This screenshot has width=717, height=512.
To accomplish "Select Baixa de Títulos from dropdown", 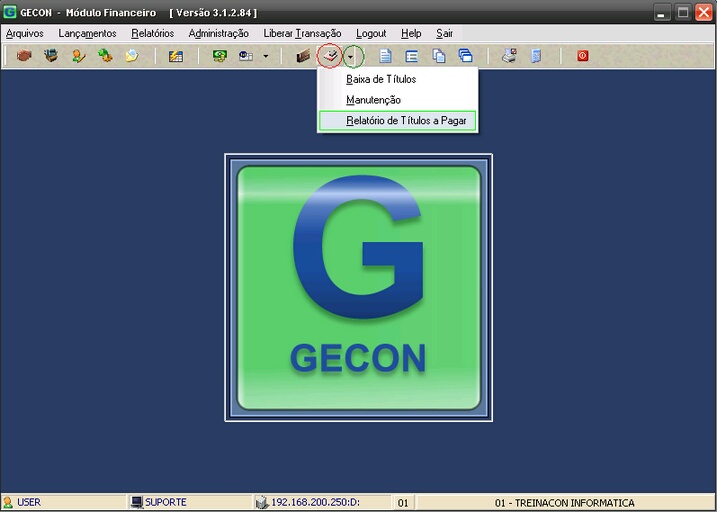I will [381, 79].
